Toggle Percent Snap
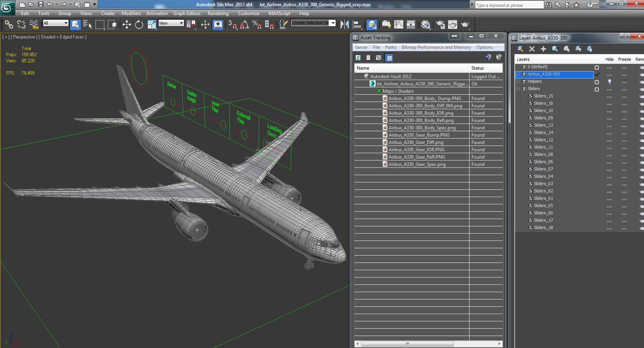Image resolution: width=644 pixels, height=348 pixels. click(x=257, y=24)
